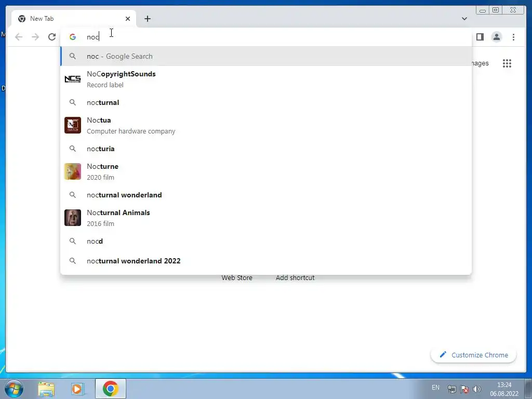The image size is (532, 399).
Task: Click the browser forward arrow
Action: pos(35,37)
